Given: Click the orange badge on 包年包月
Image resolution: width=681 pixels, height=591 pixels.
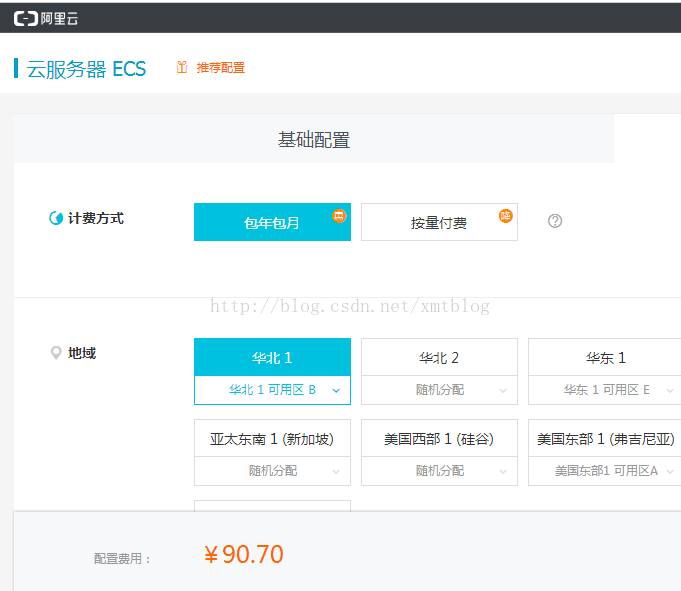Looking at the screenshot, I should (x=339, y=216).
